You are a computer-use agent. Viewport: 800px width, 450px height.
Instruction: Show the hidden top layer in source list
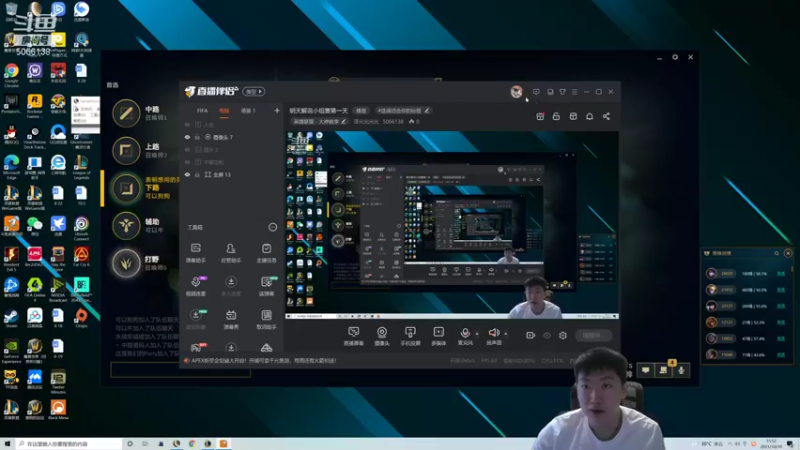click(x=187, y=124)
